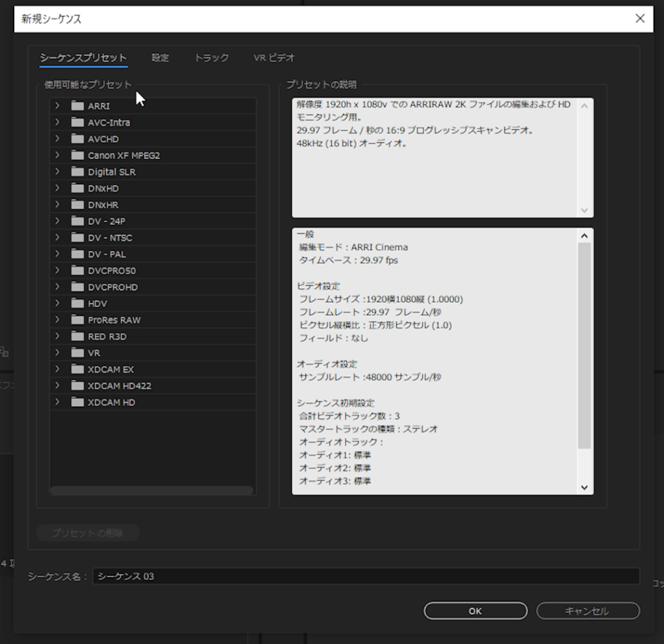The image size is (664, 644).
Task: Expand the DVCPROHD folder chevron
Action: (x=57, y=287)
